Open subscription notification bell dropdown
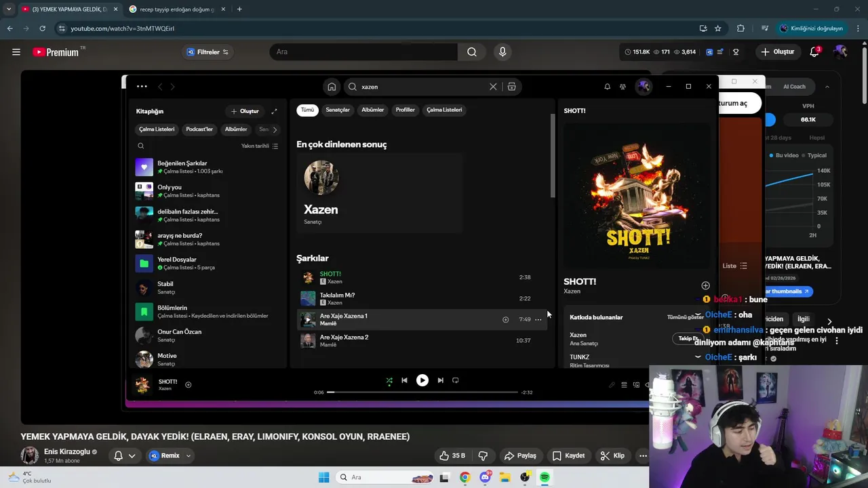 [x=125, y=455]
